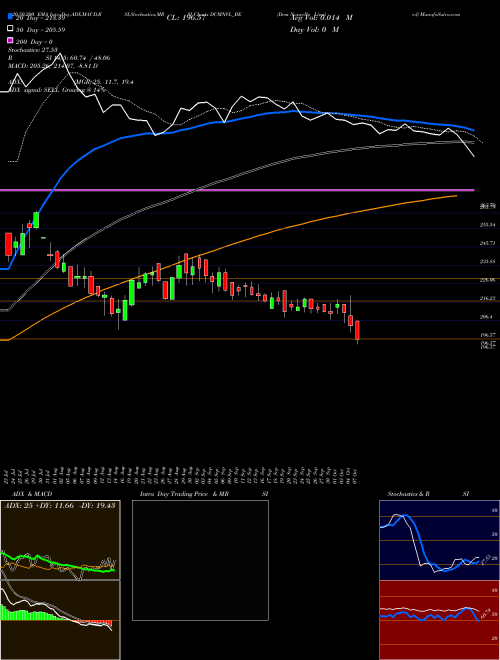Image resolution: width=500 pixels, height=660 pixels.
Task: Click the '50 Day - 205.59' legend text
Action: click(40, 30)
